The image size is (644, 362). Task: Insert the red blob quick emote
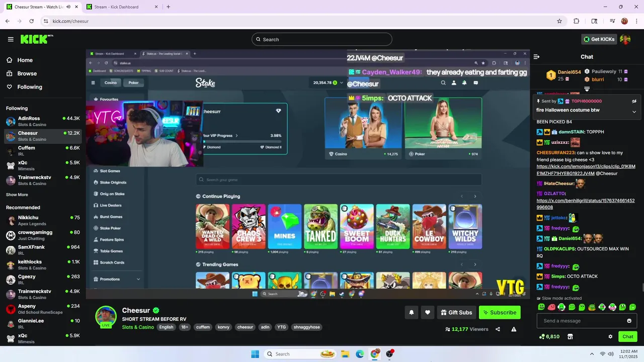pos(551,307)
